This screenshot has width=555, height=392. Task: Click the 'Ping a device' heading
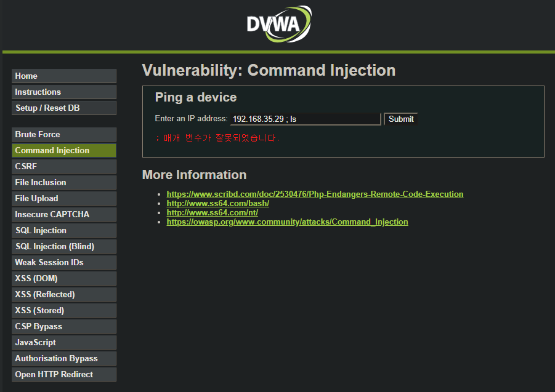pos(196,97)
